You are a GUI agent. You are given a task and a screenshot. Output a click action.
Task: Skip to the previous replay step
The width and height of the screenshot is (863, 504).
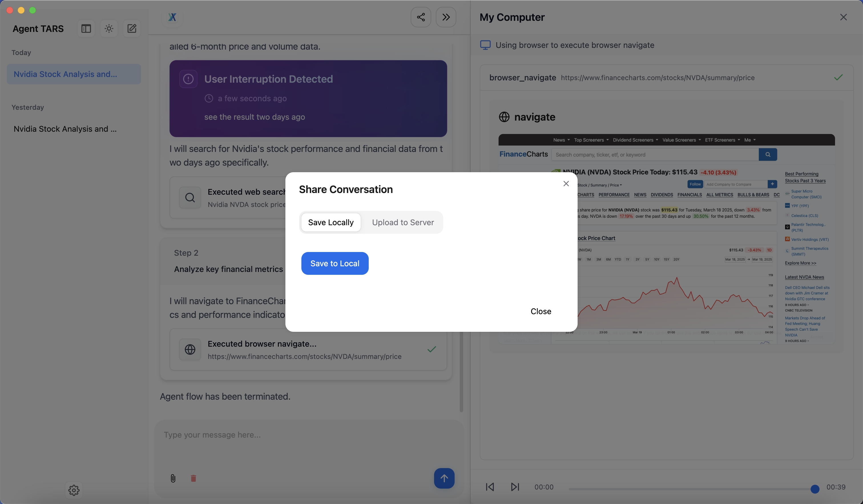click(490, 487)
